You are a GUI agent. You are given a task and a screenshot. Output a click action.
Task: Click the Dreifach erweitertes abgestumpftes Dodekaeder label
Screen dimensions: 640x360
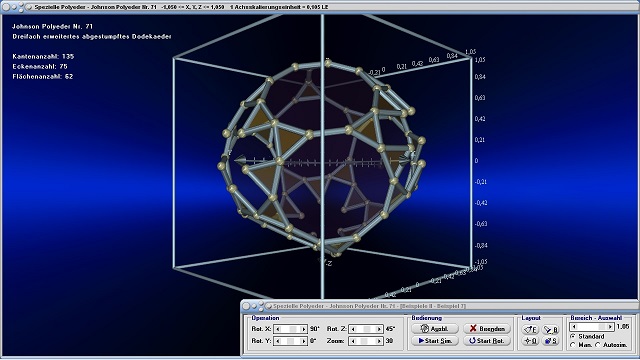(x=92, y=36)
